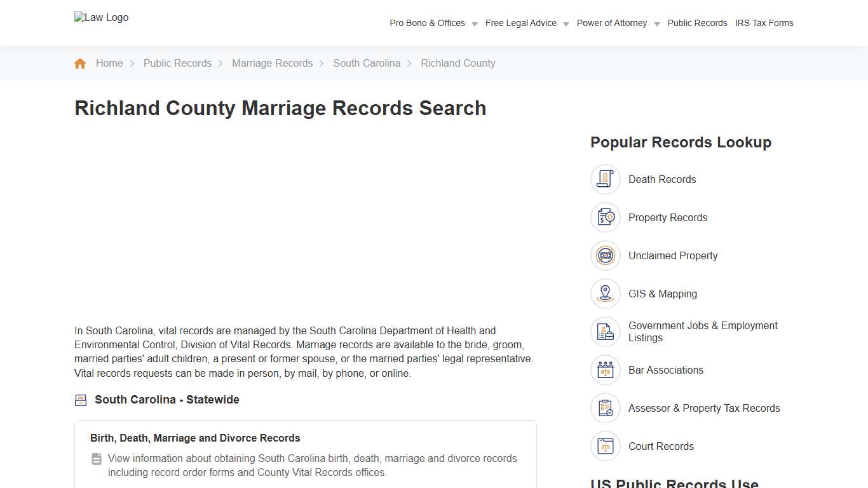
Task: Expand the Pro Bono & Offices dropdown
Action: 427,23
